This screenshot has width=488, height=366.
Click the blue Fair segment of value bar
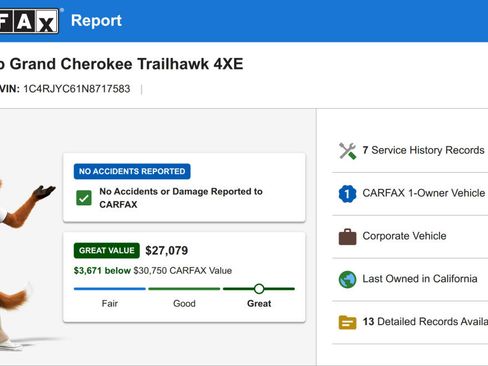(110, 289)
